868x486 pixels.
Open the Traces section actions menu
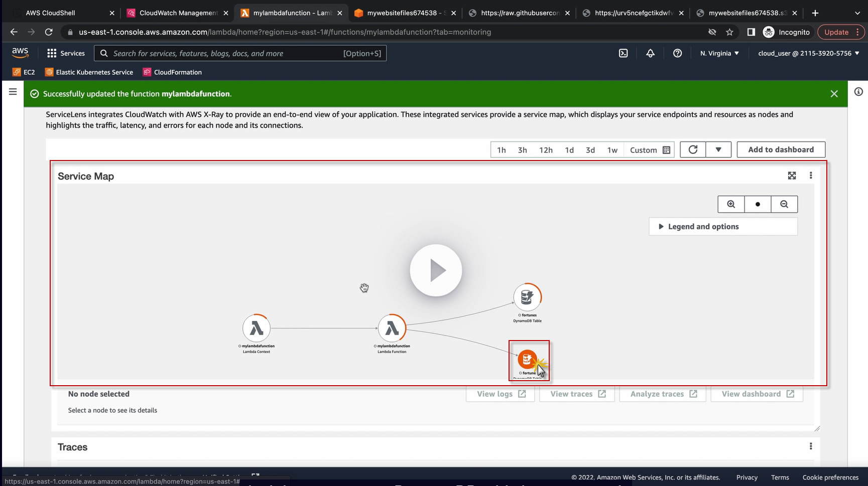coord(811,446)
